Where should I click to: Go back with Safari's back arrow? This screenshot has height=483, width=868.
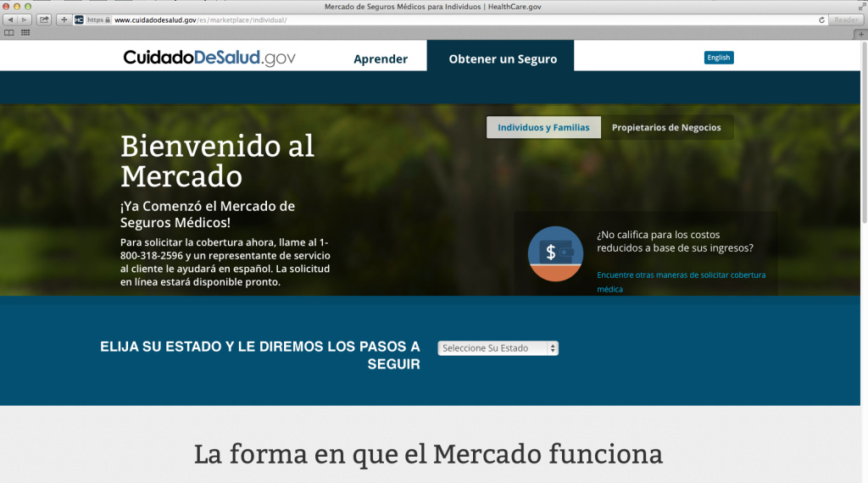click(10, 20)
